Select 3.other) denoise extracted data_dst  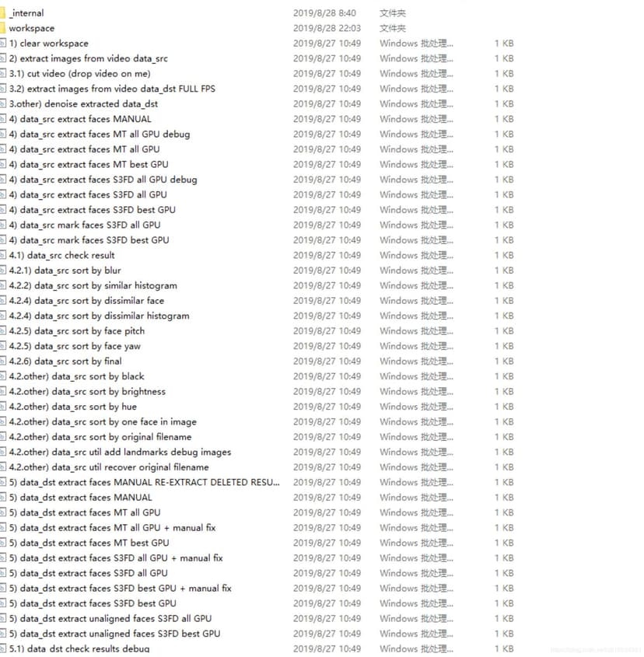83,104
